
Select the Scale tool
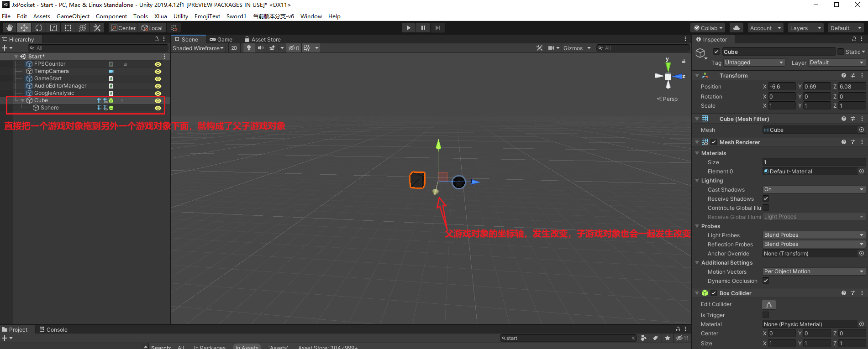(x=53, y=28)
